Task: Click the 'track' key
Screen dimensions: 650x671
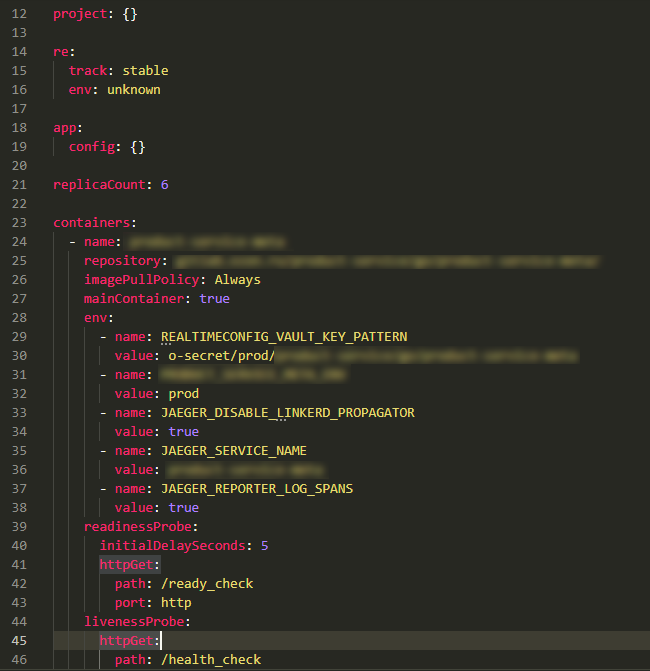Action: click(x=88, y=71)
